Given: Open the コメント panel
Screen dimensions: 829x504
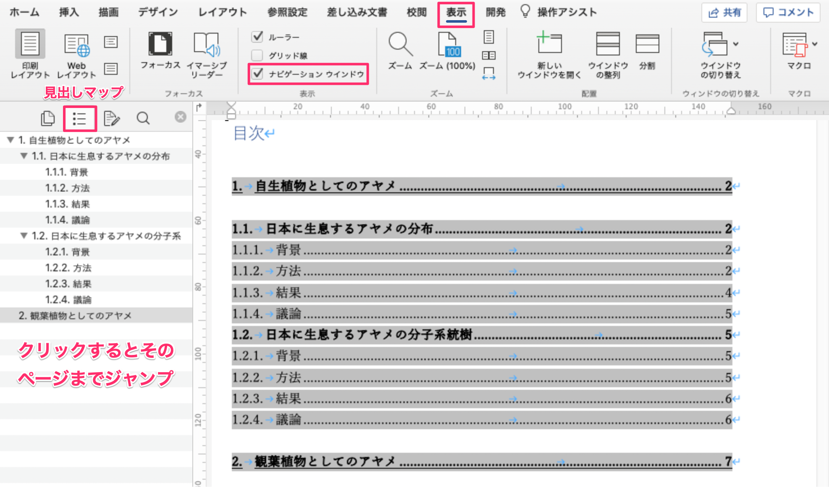Looking at the screenshot, I should tap(787, 12).
